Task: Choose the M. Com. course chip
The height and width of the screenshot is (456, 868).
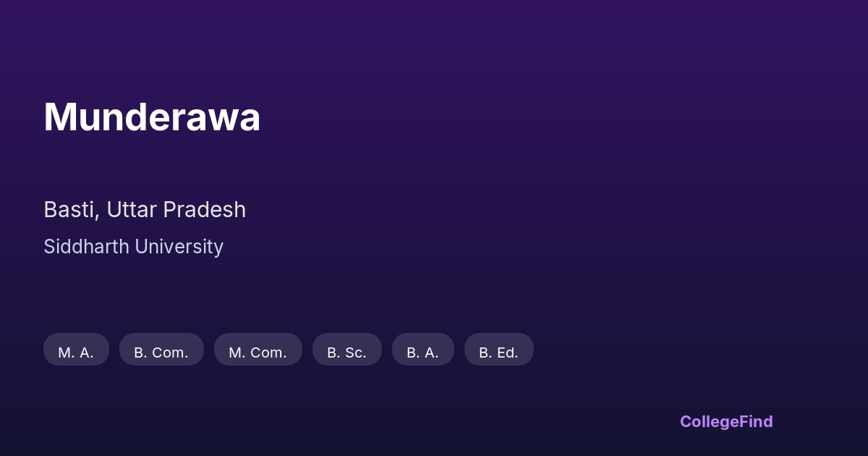Action: click(258, 350)
